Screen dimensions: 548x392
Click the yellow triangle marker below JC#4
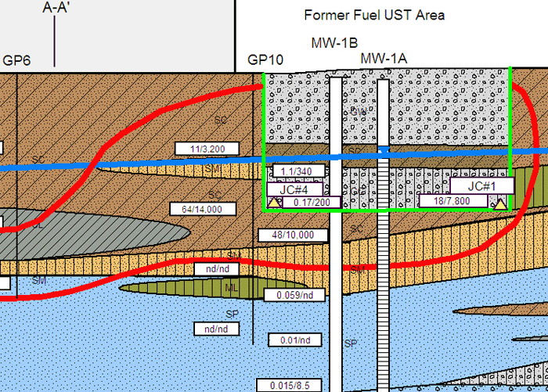coord(274,203)
